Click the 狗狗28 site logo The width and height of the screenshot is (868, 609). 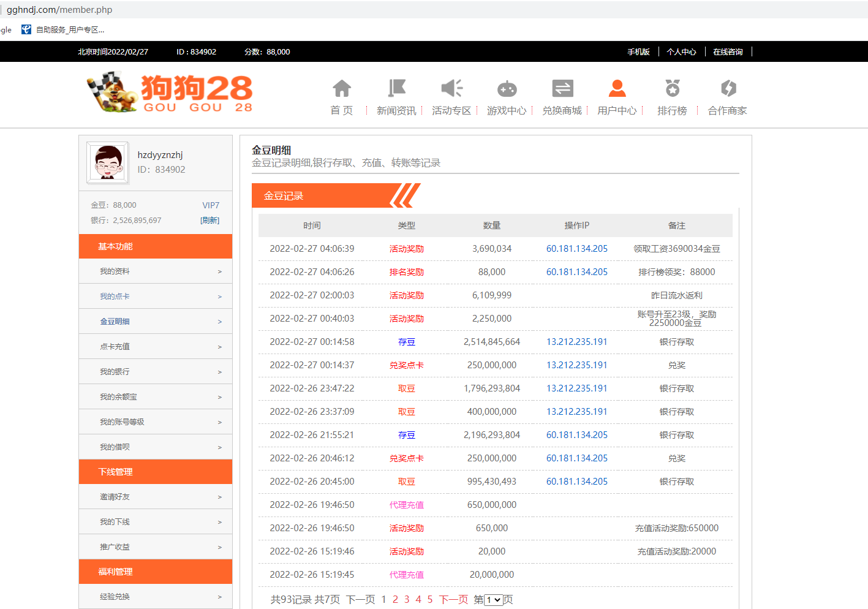pyautogui.click(x=170, y=93)
